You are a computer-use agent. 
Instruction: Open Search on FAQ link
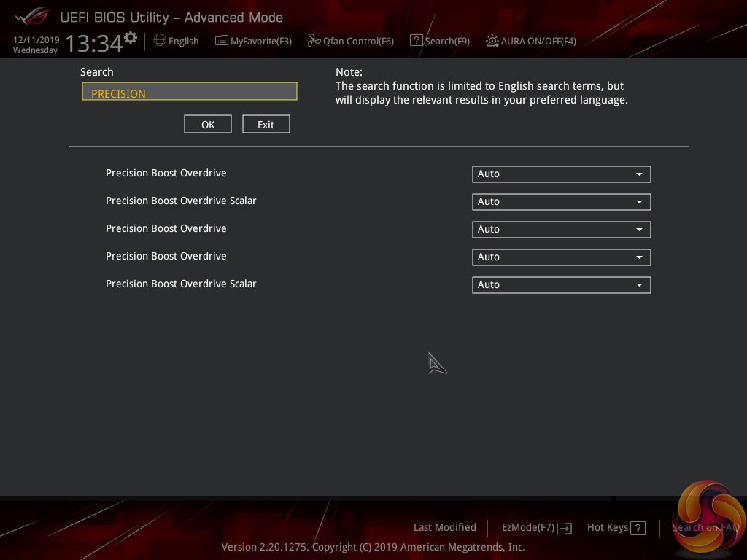[705, 527]
